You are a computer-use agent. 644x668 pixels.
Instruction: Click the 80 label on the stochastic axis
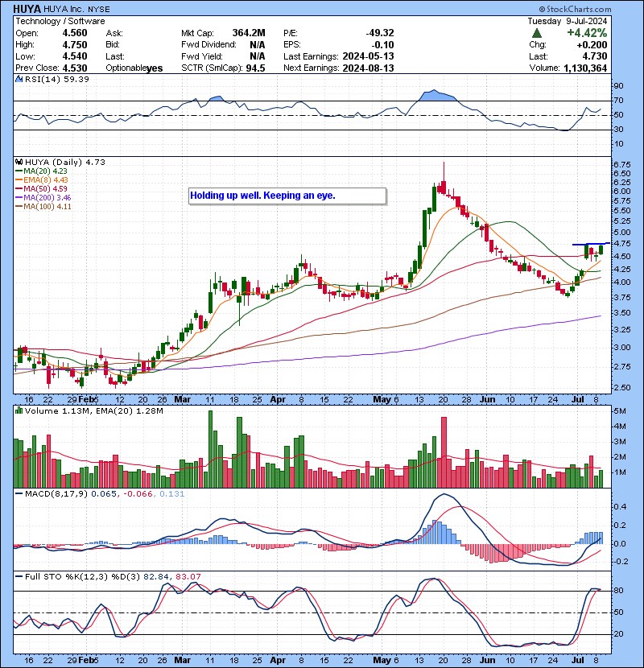[618, 591]
